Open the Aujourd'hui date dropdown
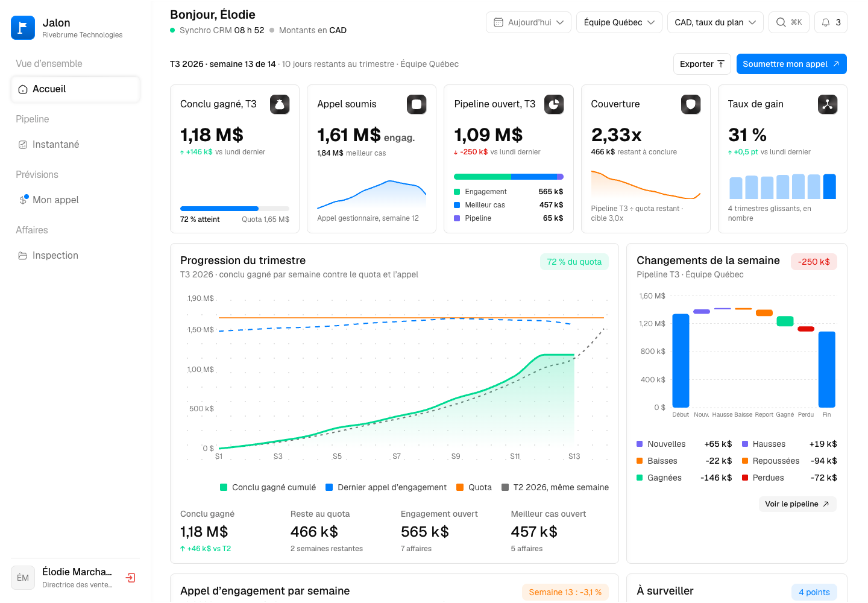 (529, 22)
